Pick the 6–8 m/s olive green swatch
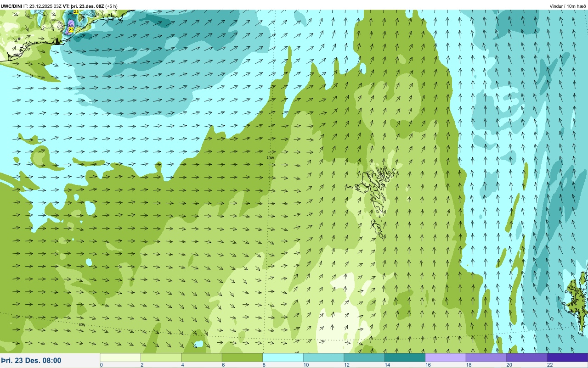This screenshot has height=368, width=588. click(x=242, y=357)
